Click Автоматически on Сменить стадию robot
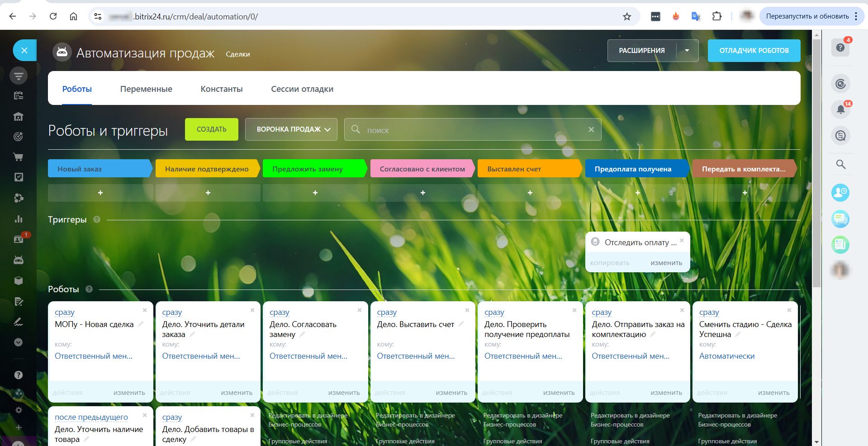 (727, 356)
